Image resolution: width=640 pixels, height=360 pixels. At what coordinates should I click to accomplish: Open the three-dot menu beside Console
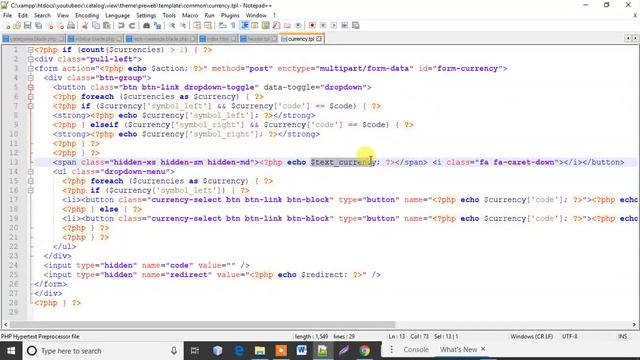391,349
